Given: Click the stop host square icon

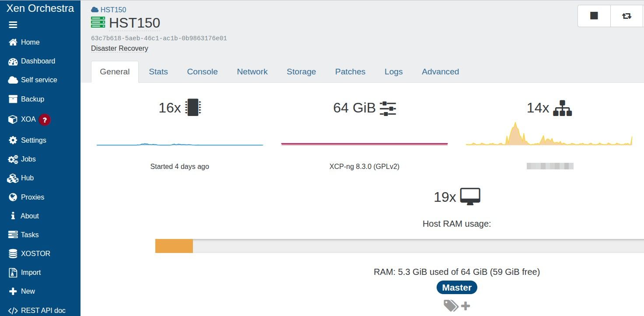Looking at the screenshot, I should (594, 16).
